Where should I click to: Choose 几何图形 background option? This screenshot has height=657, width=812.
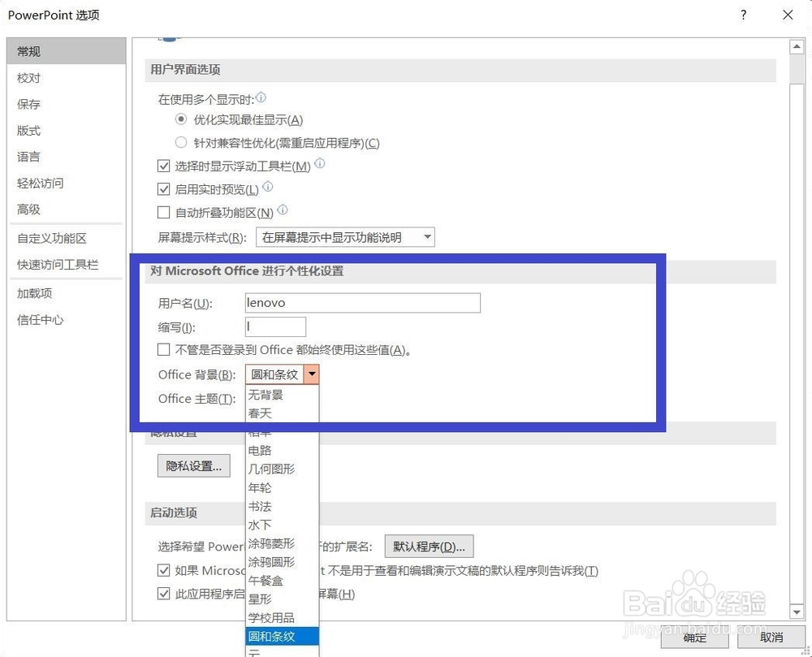coord(282,469)
